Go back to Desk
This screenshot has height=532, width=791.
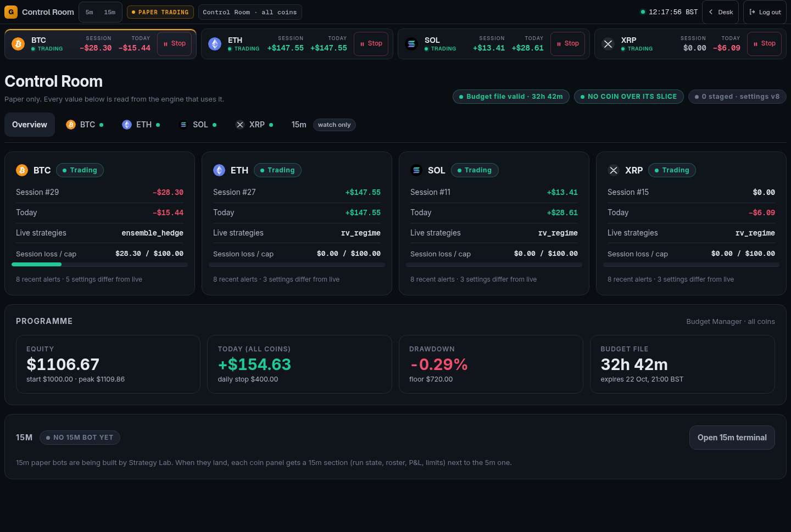(721, 12)
